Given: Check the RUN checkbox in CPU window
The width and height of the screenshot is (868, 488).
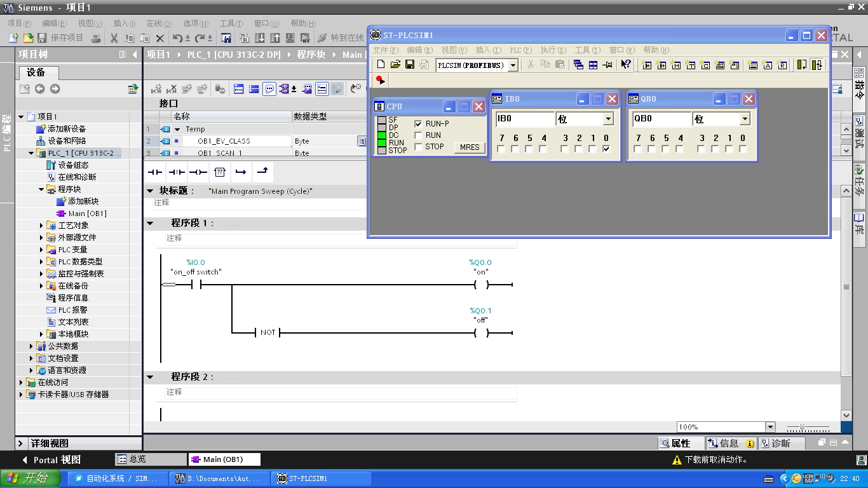Looking at the screenshot, I should pos(418,135).
